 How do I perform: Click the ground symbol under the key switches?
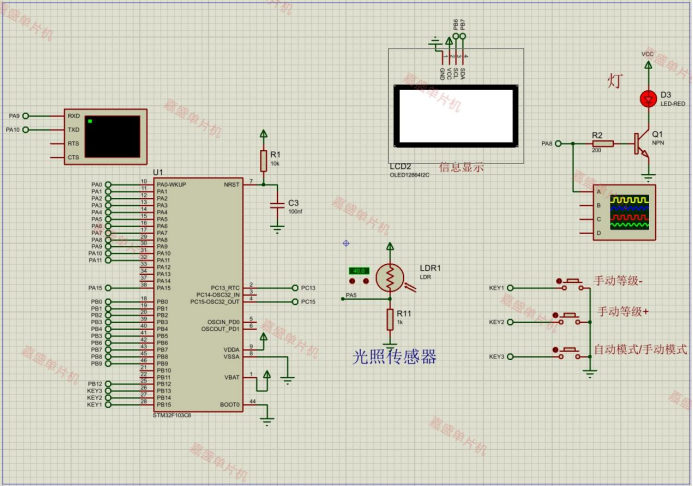590,374
